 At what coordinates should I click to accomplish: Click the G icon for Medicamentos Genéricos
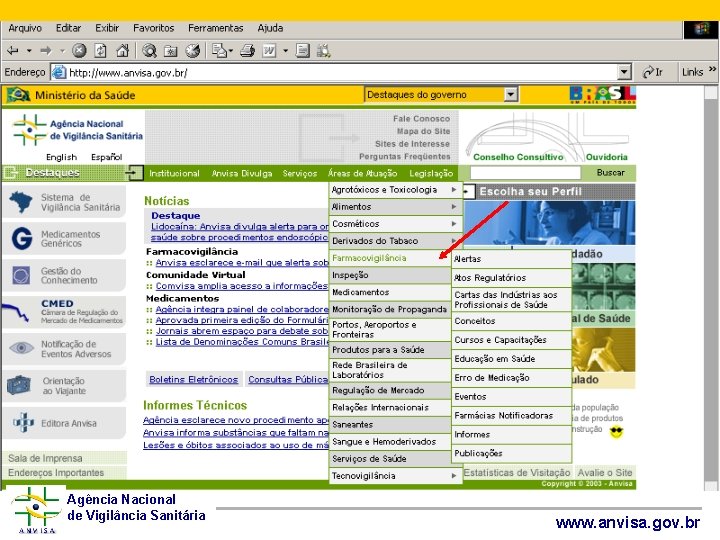coord(22,238)
